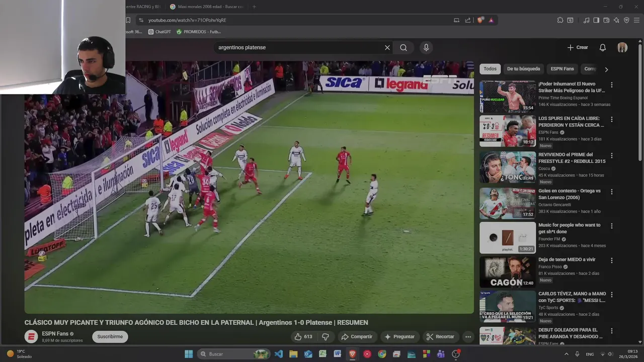Like the video with the thumbs-up button

coord(303,337)
